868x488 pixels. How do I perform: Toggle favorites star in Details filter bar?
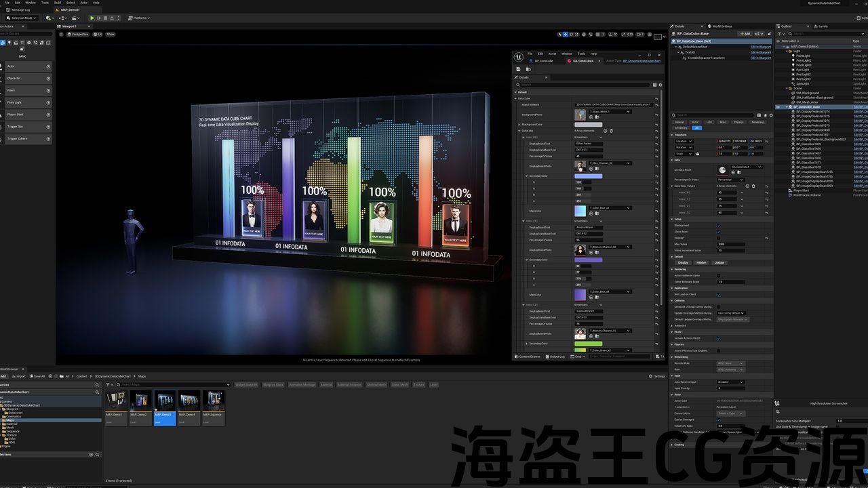tap(764, 115)
